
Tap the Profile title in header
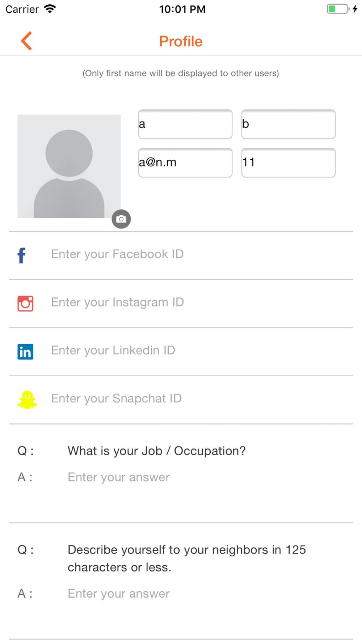(x=181, y=41)
